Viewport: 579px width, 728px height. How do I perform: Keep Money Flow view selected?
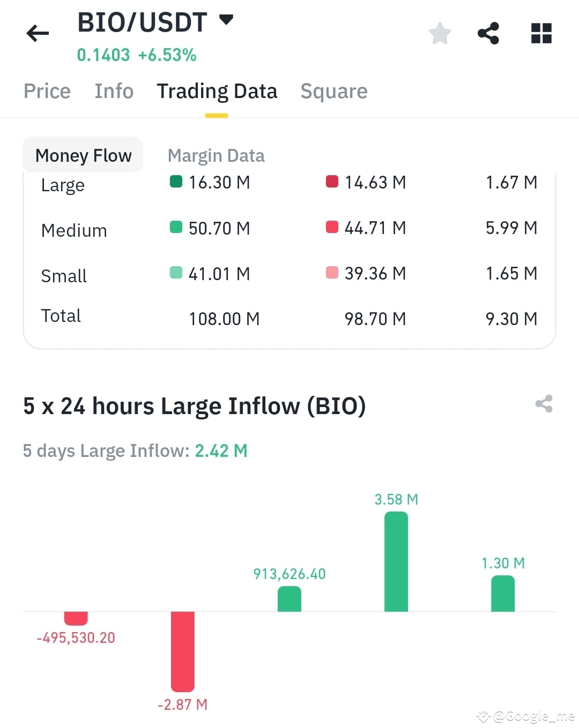[83, 155]
